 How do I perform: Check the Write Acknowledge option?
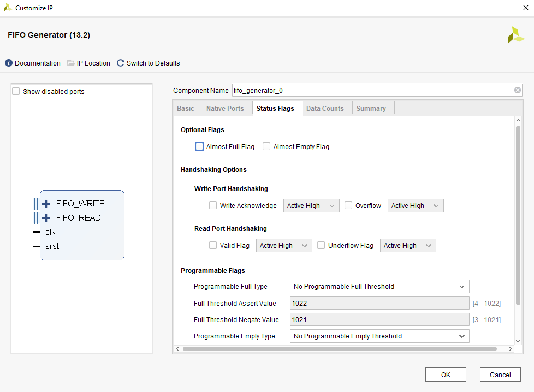tap(213, 206)
